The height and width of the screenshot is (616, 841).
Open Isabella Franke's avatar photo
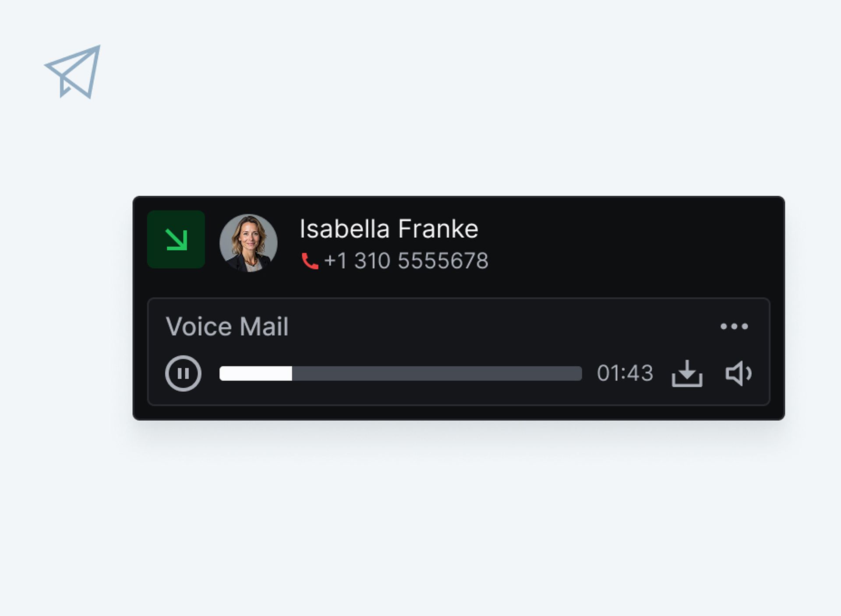(248, 243)
